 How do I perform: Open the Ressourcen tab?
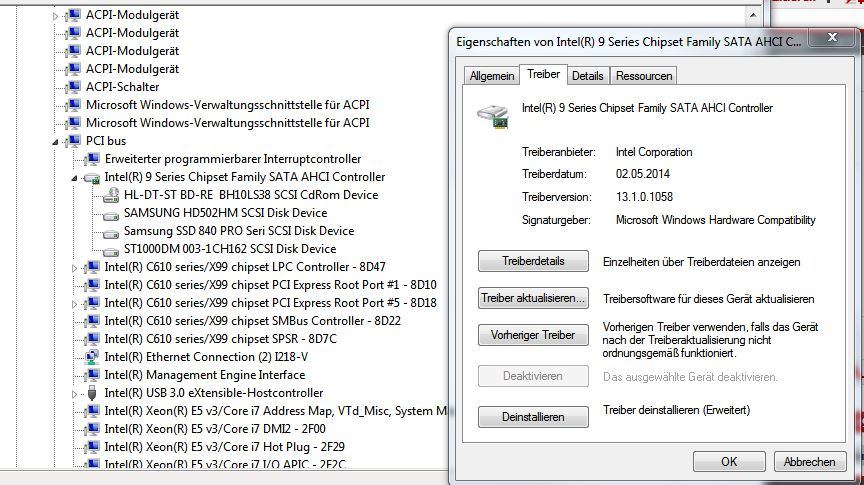644,76
